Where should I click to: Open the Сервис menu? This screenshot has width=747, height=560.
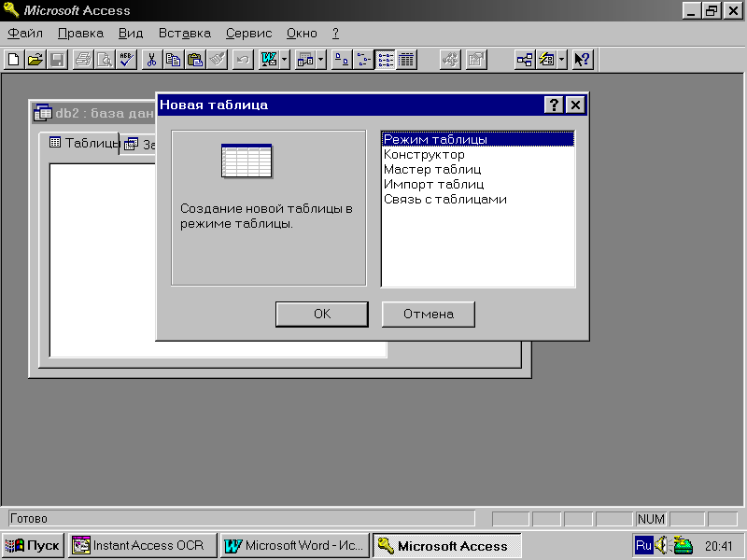248,34
